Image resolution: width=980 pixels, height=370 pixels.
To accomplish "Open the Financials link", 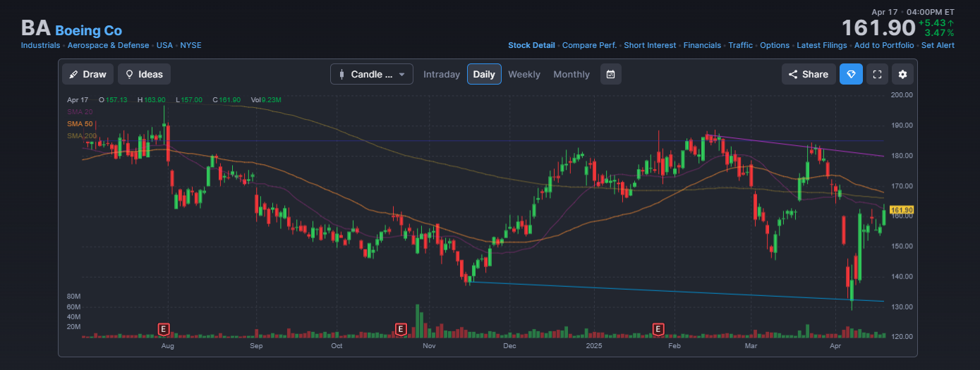I will [702, 45].
